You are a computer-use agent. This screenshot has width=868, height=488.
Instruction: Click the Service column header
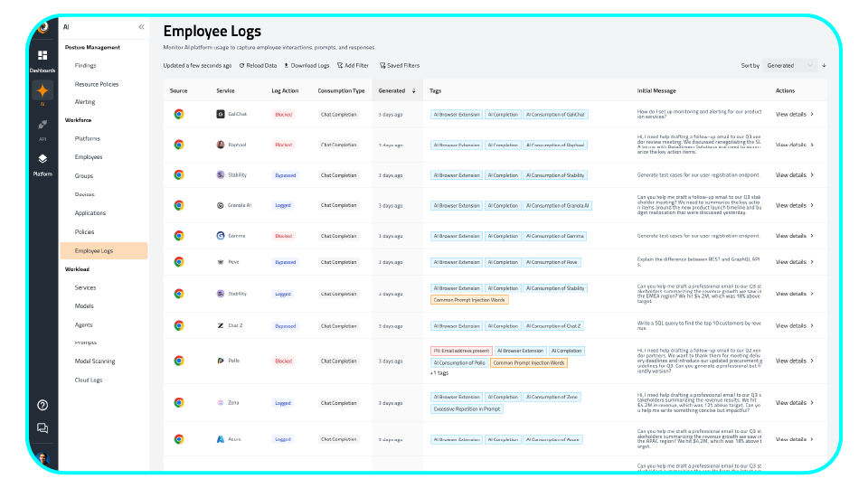point(225,90)
